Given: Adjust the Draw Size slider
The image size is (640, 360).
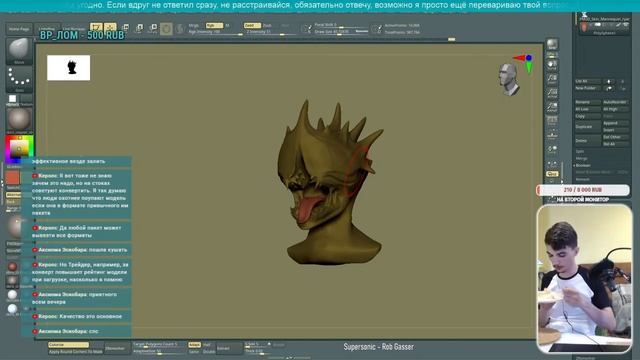Looking at the screenshot, I should tap(341, 31).
